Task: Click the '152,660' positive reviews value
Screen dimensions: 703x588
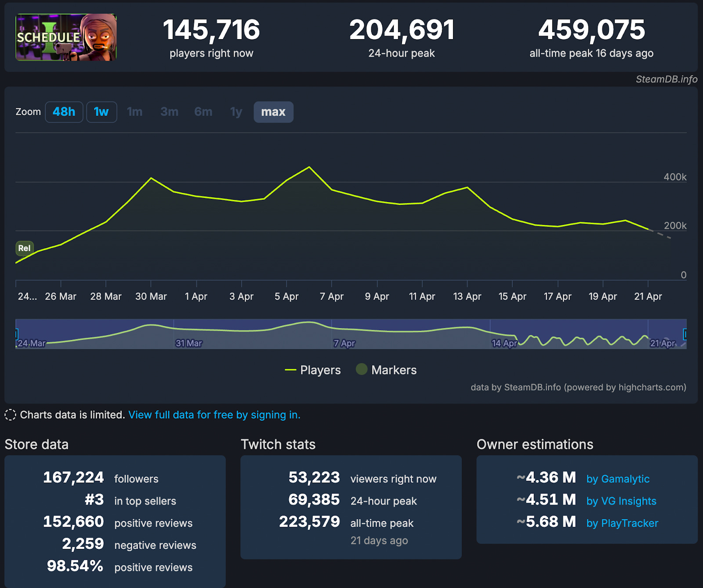Action: pyautogui.click(x=73, y=522)
